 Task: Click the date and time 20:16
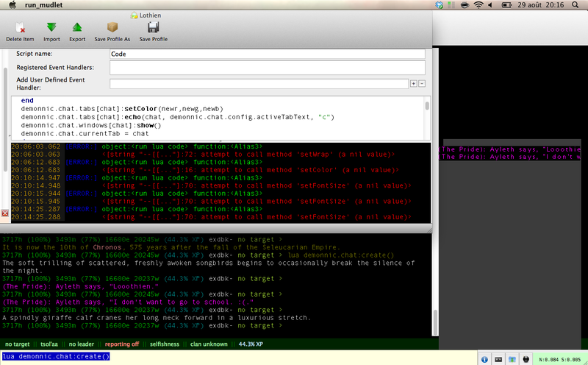pos(541,5)
